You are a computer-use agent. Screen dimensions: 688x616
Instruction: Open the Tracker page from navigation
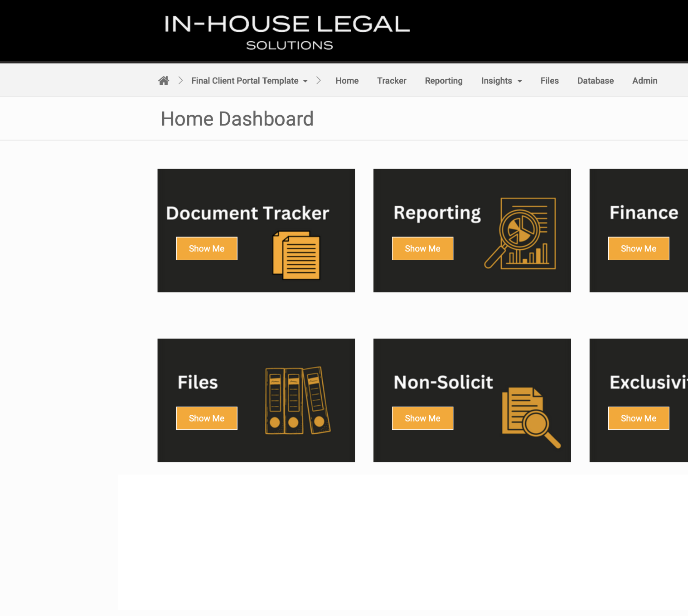pos(392,81)
